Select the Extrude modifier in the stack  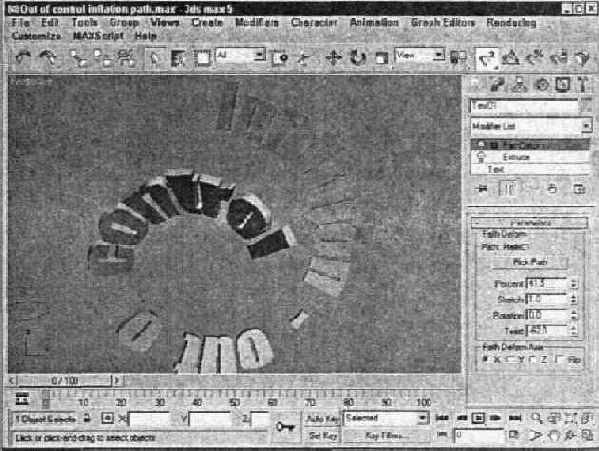(516, 157)
